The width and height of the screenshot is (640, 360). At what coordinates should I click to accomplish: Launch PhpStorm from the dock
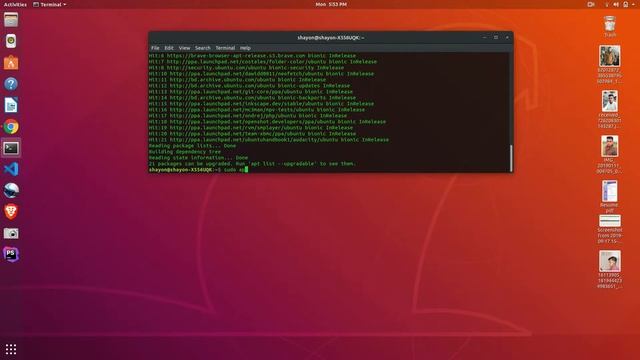tap(11, 254)
